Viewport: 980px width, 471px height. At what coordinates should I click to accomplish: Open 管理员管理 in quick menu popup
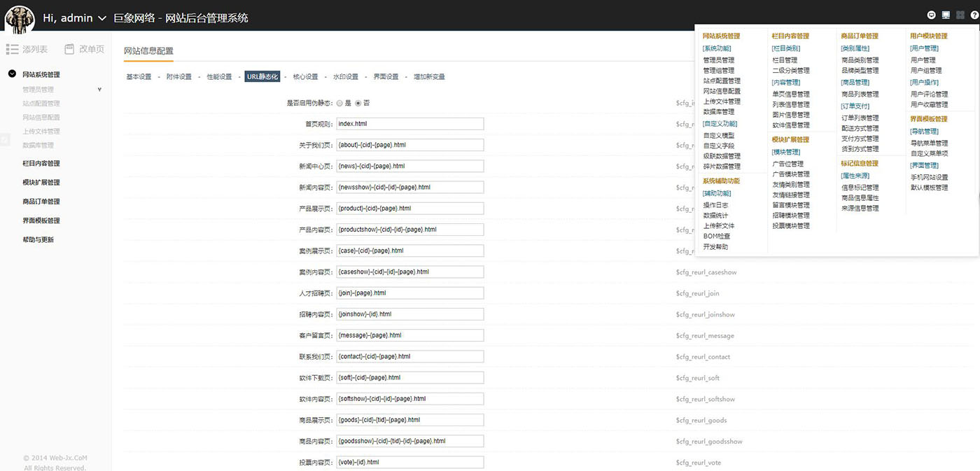[719, 60]
